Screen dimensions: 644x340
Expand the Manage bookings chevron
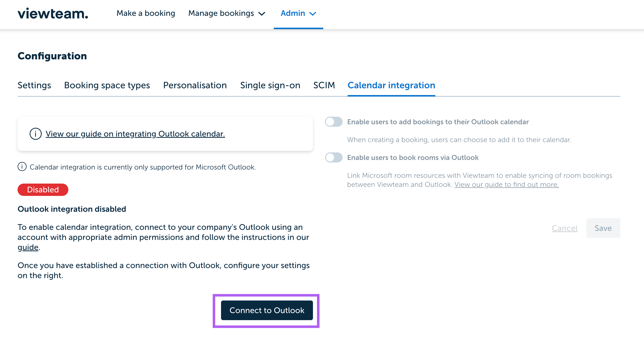[x=262, y=14]
